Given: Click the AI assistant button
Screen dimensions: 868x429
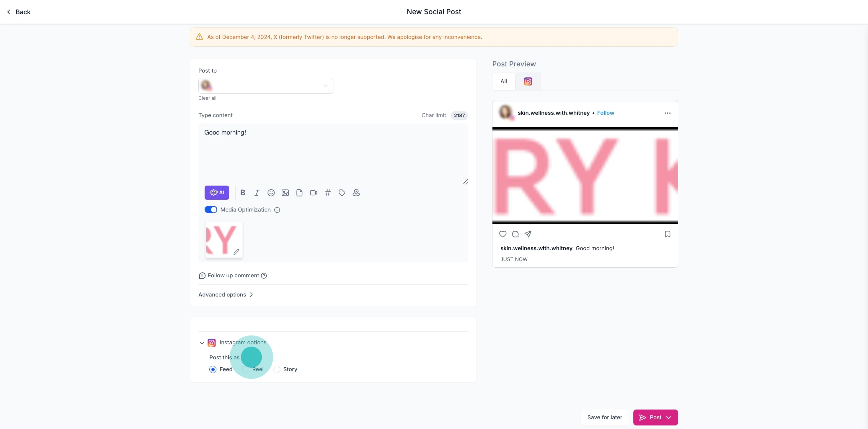Looking at the screenshot, I should (x=217, y=193).
